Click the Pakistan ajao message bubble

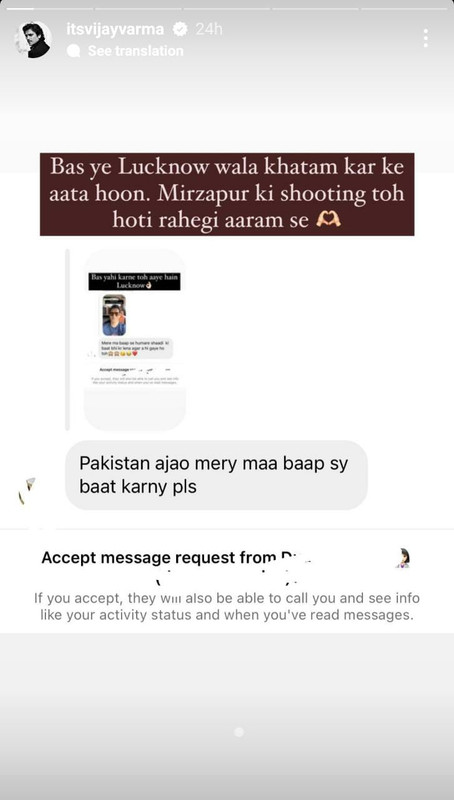pos(217,475)
